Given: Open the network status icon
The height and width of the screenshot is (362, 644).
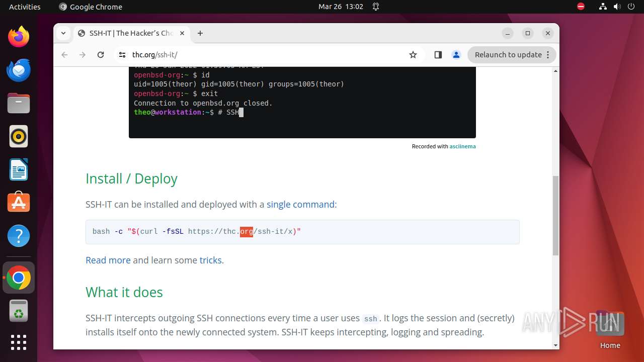Looking at the screenshot, I should pos(603,7).
